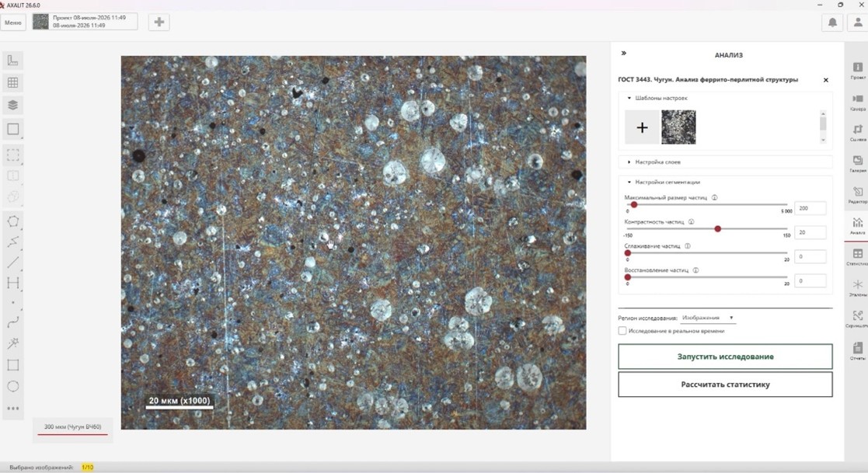Open the layers stack icon

click(12, 105)
